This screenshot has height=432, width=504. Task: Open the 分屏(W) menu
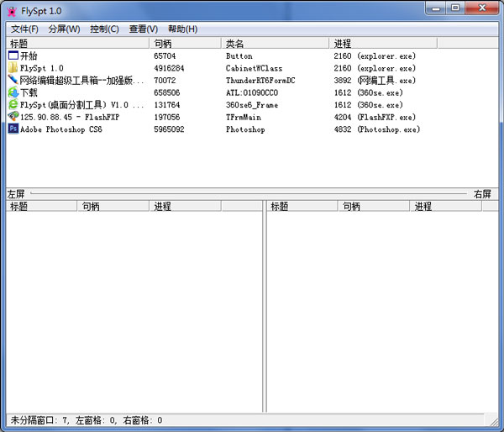64,29
